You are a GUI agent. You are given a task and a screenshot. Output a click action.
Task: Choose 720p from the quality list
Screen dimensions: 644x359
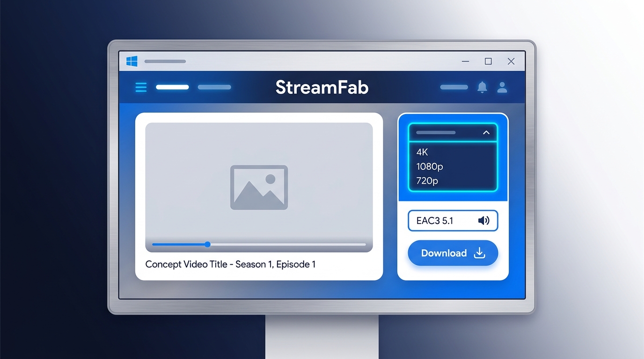[x=427, y=180]
